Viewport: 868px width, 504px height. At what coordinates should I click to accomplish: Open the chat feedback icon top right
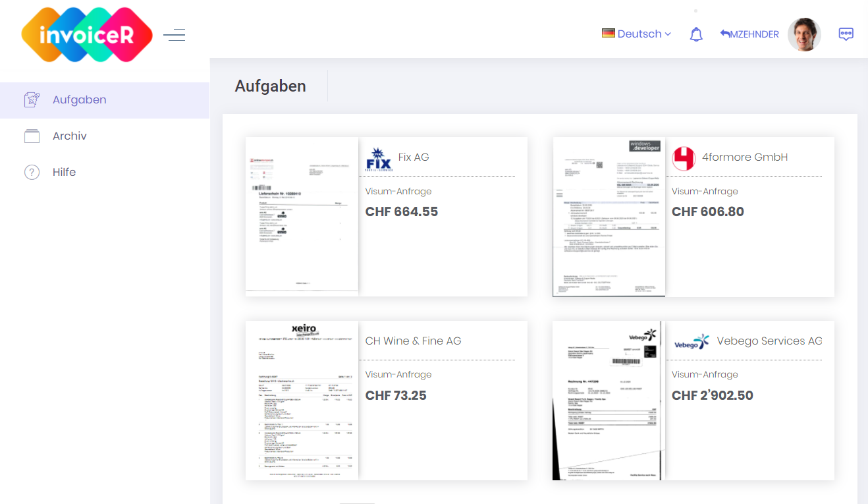846,34
